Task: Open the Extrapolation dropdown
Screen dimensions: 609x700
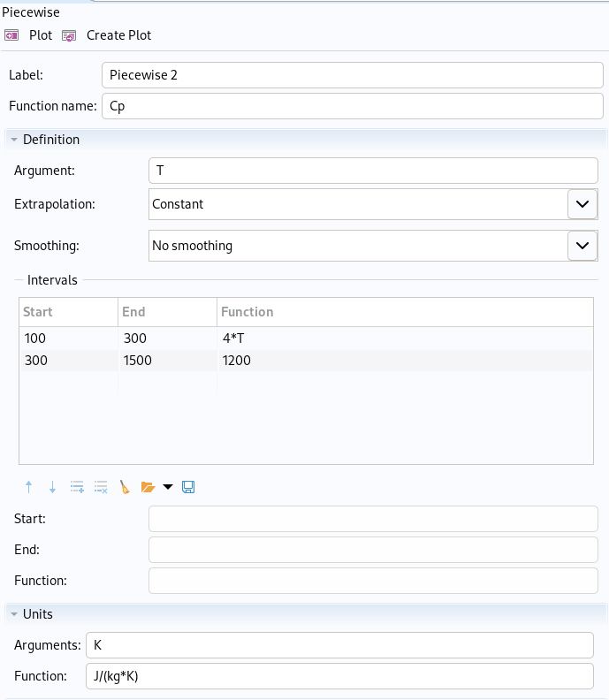Action: (582, 204)
